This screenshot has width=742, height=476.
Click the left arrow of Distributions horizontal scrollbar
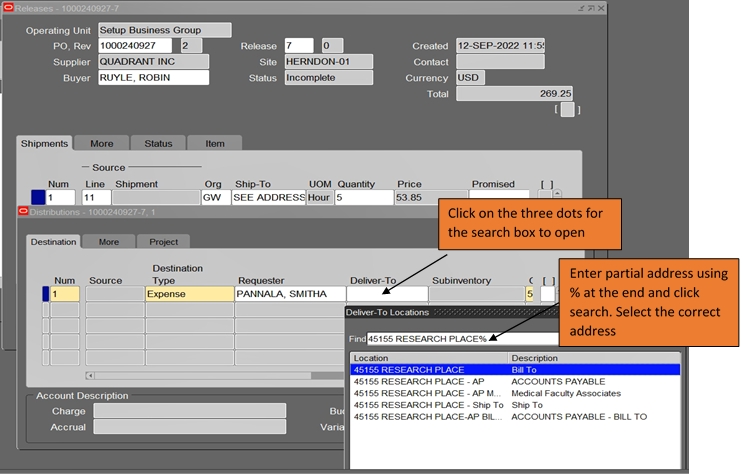(x=91, y=375)
